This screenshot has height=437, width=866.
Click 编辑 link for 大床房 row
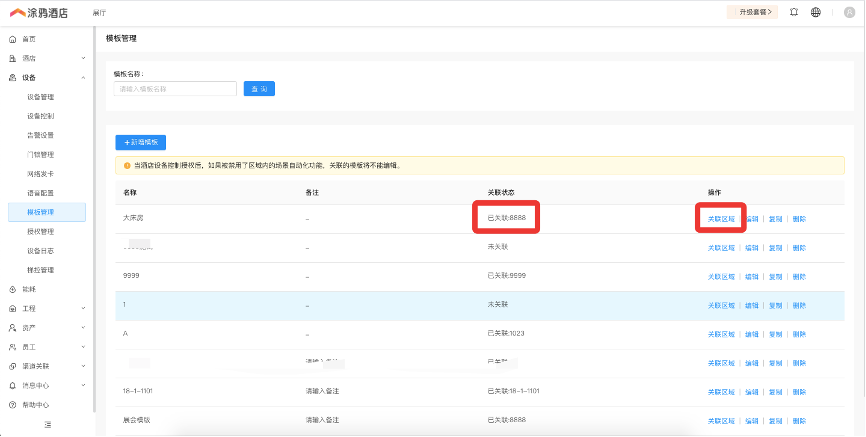[x=752, y=219]
